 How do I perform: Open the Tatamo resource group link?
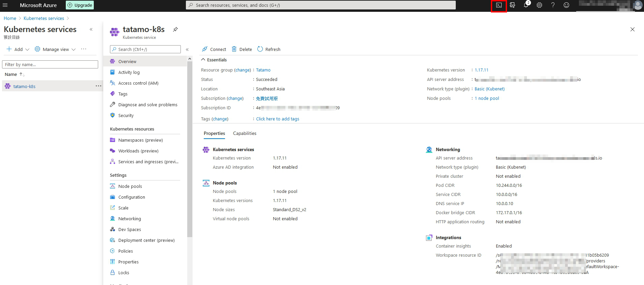pos(263,70)
